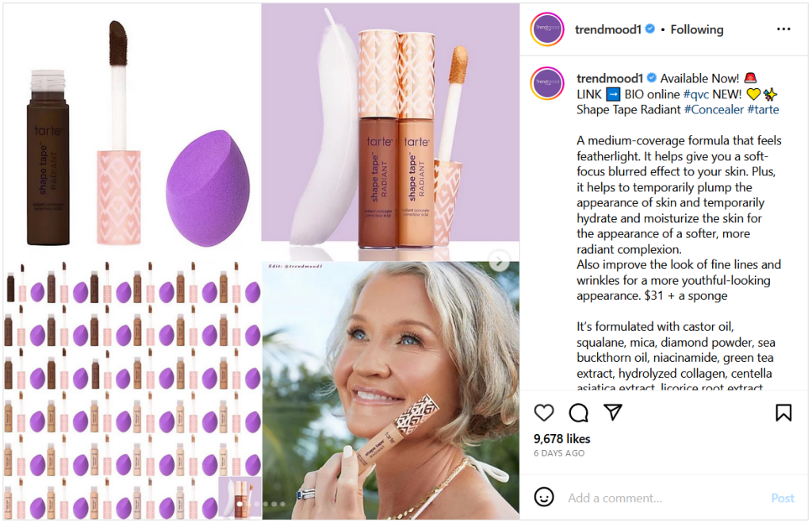Toggle the Following status button
812x523 pixels.
(x=696, y=29)
